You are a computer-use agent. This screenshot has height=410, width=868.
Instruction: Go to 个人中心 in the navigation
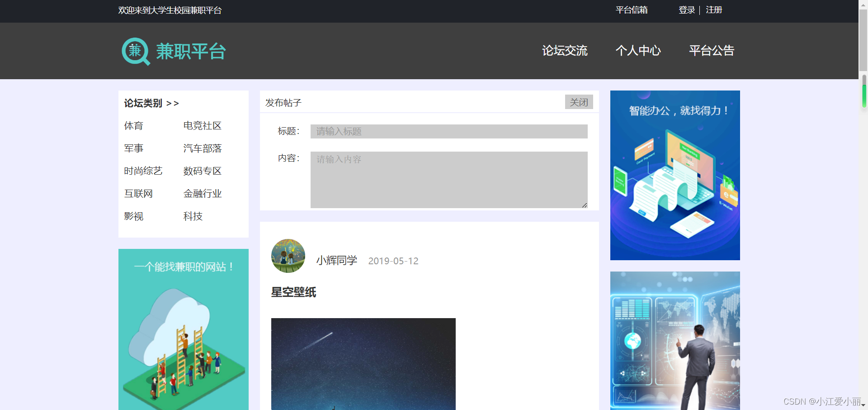[638, 51]
